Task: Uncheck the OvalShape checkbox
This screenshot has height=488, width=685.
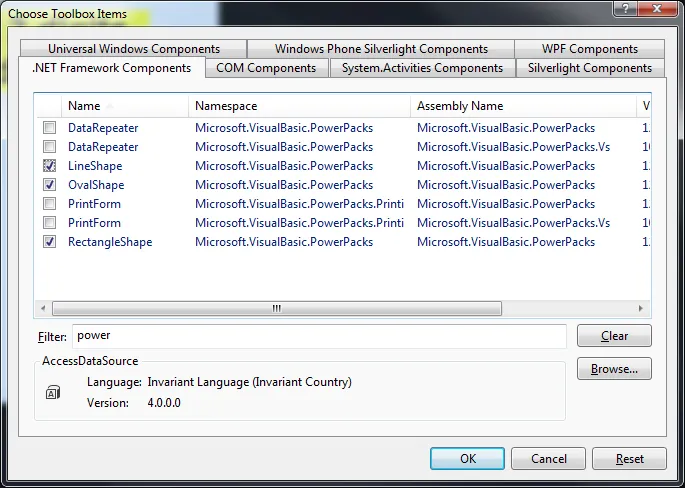Action: click(x=49, y=184)
